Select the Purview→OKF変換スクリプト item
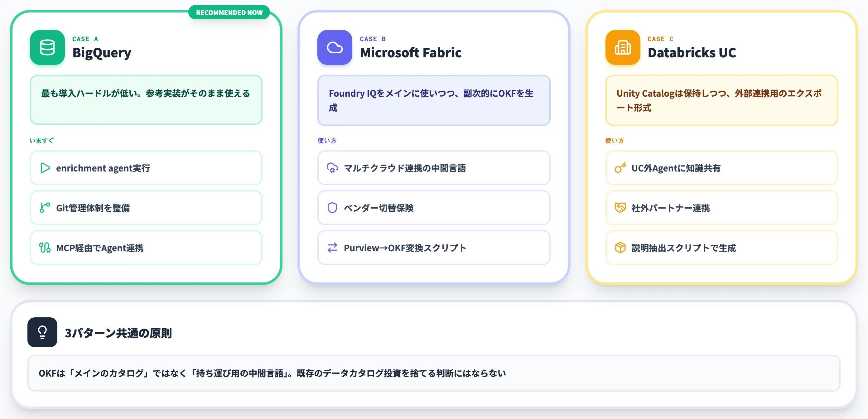 (x=434, y=248)
